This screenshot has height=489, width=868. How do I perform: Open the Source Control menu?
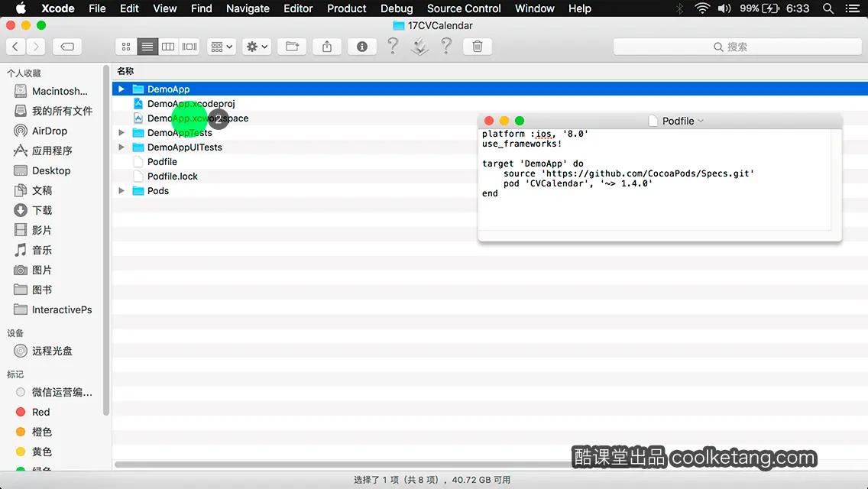click(464, 8)
